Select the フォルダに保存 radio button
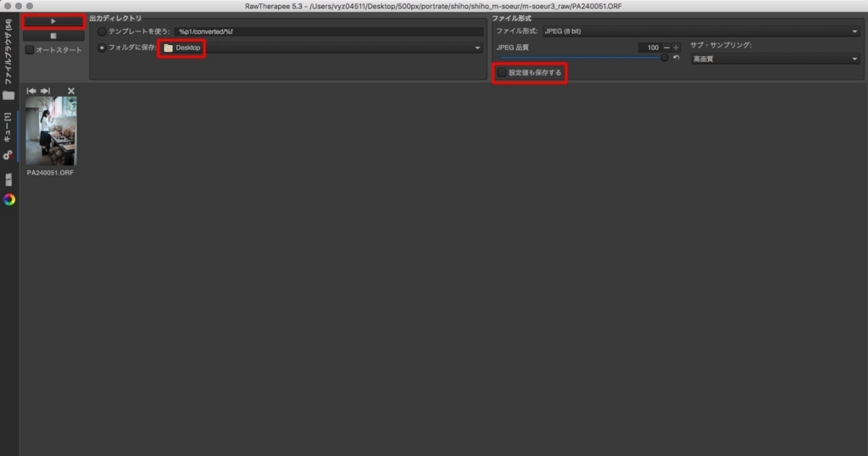The image size is (868, 456). (x=102, y=47)
